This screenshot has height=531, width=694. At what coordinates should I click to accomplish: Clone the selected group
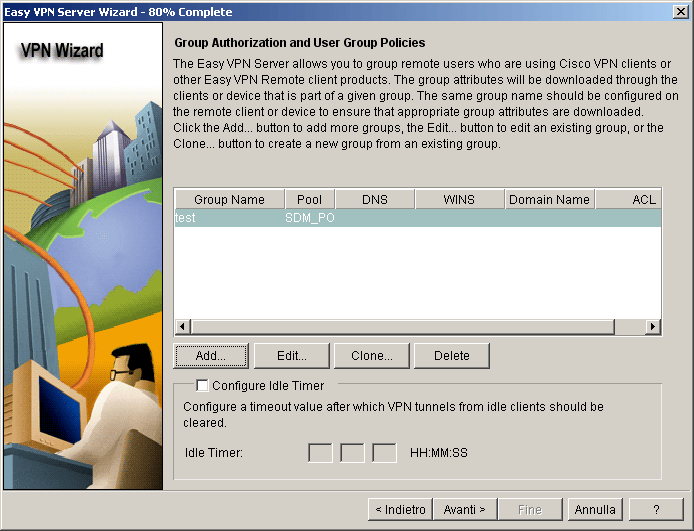[x=372, y=356]
